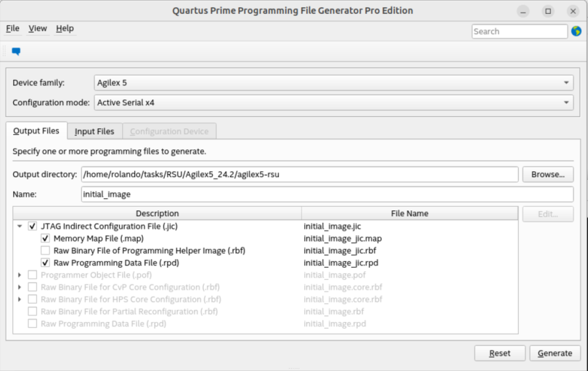The width and height of the screenshot is (588, 371).
Task: Click the Search box in the menu bar
Action: pos(519,31)
